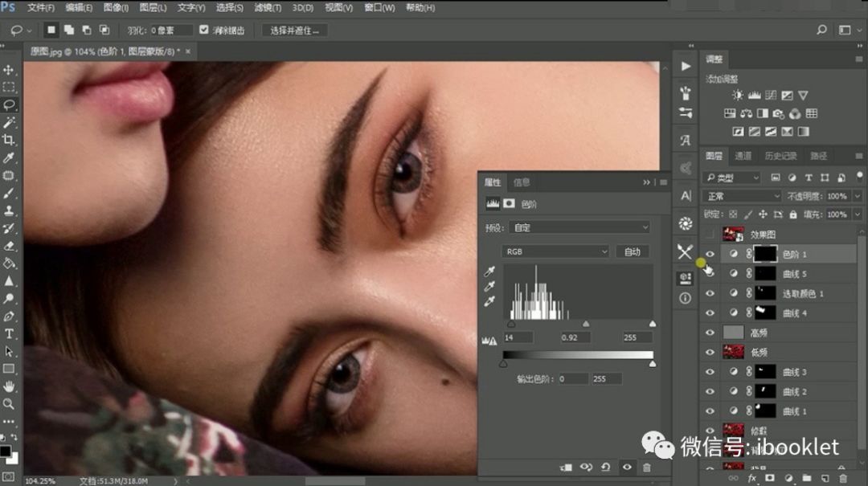Screen dimensions: 868x486
Task: Open the blend mode 正常 dropdown
Action: [x=741, y=196]
